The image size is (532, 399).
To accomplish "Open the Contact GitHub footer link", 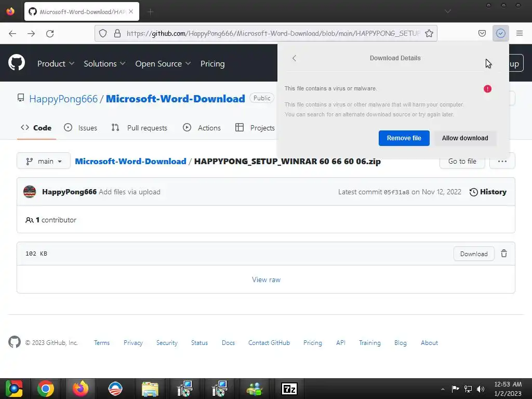I will tap(269, 343).
